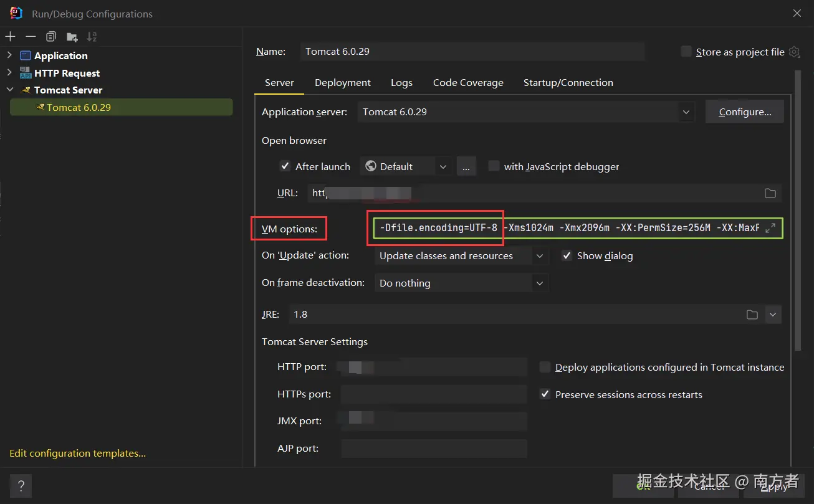
Task: Click the Application type icon
Action: (26, 56)
